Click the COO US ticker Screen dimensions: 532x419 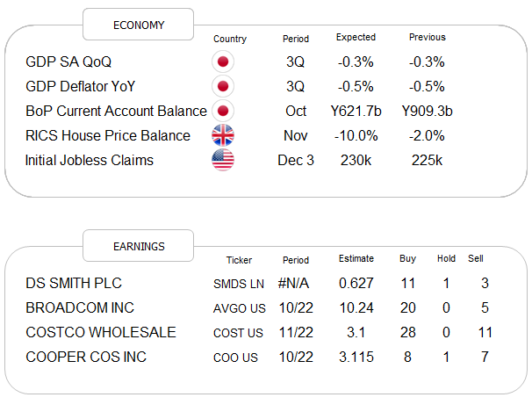click(235, 358)
